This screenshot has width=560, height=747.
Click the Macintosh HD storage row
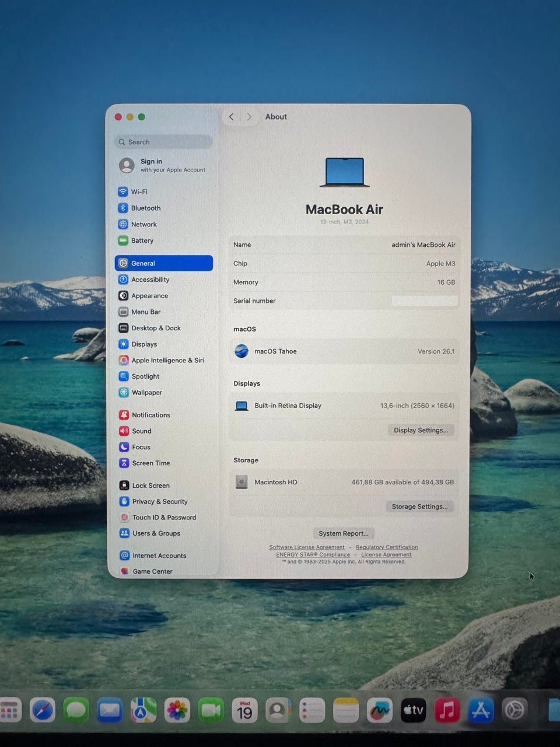click(344, 482)
